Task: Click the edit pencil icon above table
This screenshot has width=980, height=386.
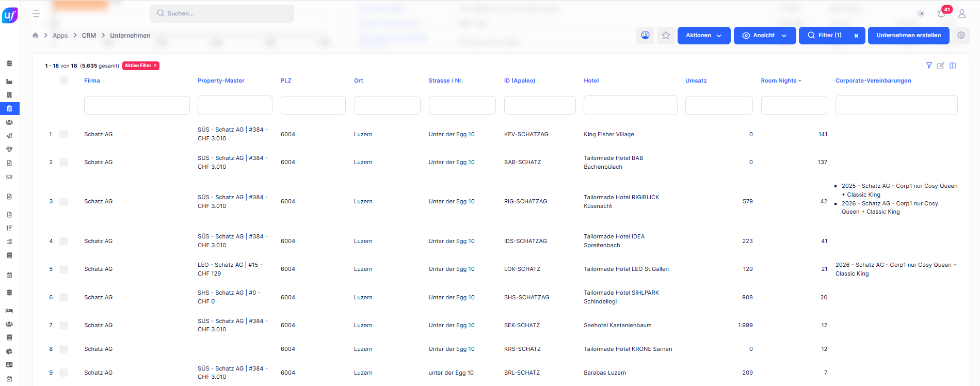Action: pos(941,66)
